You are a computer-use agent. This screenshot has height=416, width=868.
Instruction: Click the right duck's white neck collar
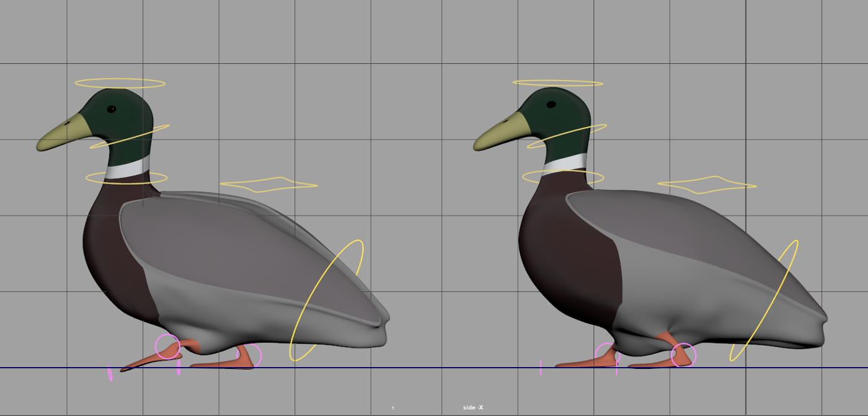(565, 164)
